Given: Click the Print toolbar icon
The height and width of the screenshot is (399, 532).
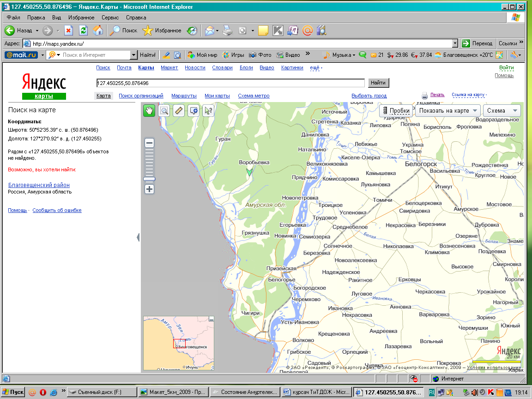Looking at the screenshot, I should click(x=228, y=30).
